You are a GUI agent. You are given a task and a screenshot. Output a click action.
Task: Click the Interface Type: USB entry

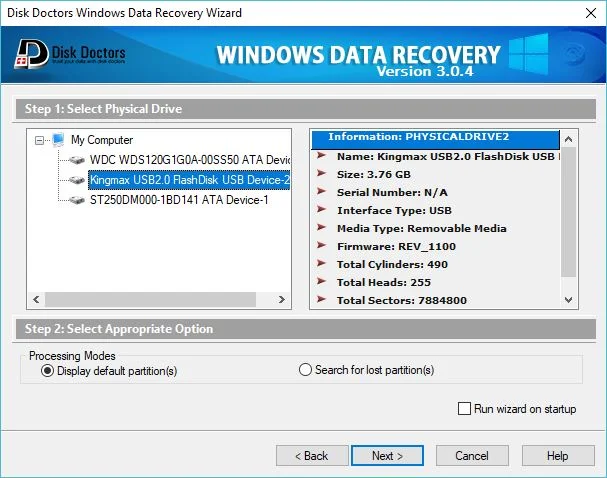(x=394, y=211)
